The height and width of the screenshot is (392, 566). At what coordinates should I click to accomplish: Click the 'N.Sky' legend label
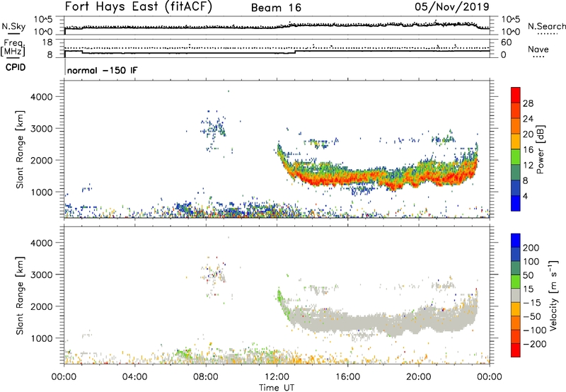click(x=13, y=26)
